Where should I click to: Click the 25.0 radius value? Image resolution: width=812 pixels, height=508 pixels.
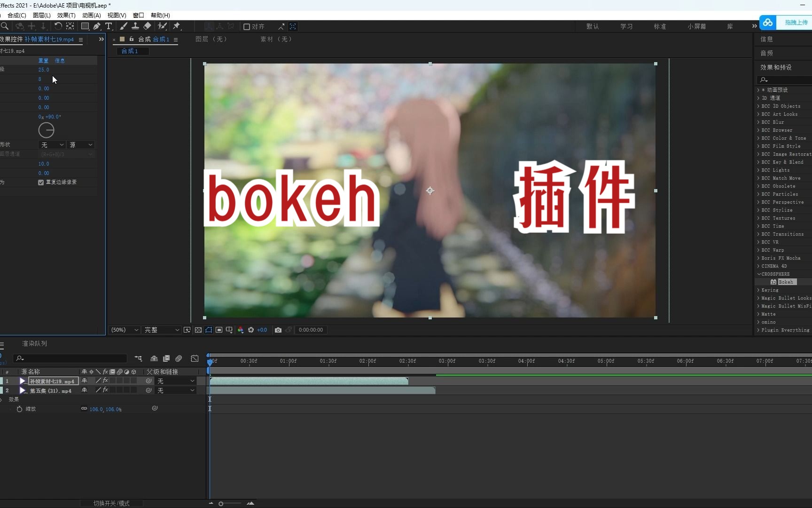[44, 70]
